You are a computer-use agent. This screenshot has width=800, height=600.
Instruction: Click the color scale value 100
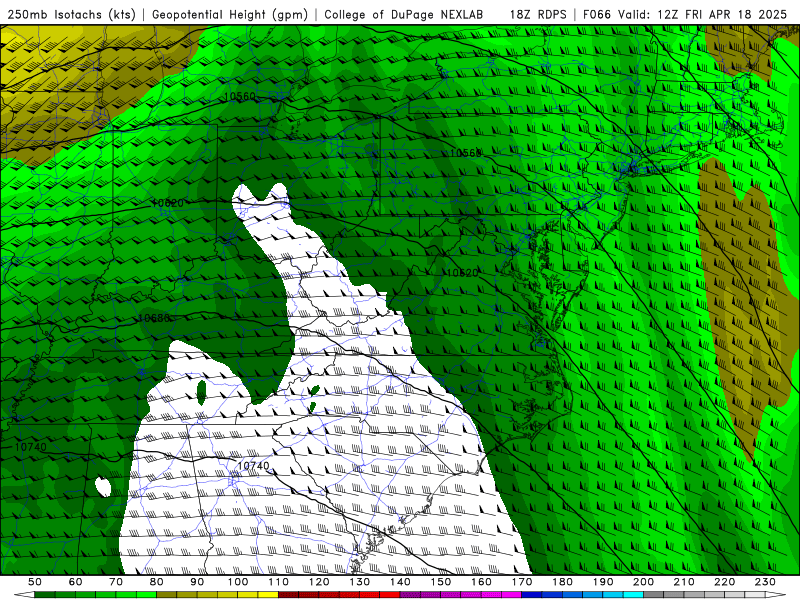[x=238, y=582]
